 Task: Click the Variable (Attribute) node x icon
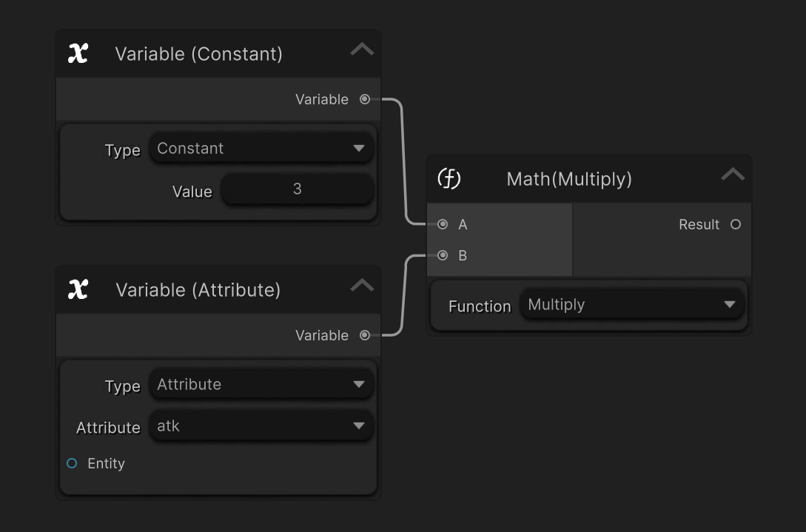tap(78, 289)
